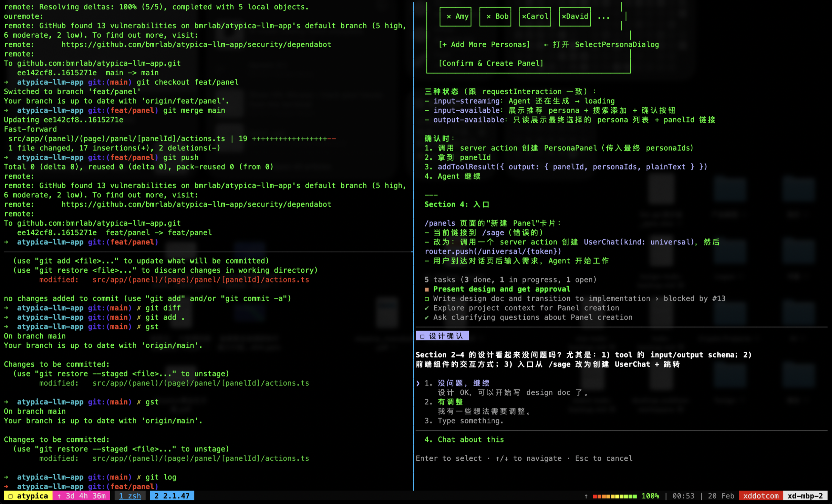Click the atypica tmux session icon
832x504 pixels.
click(x=10, y=496)
